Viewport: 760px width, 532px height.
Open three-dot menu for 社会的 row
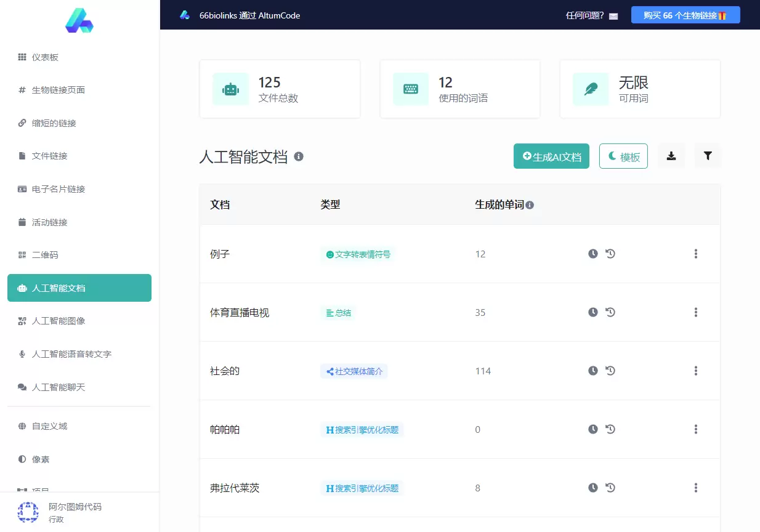tap(696, 371)
